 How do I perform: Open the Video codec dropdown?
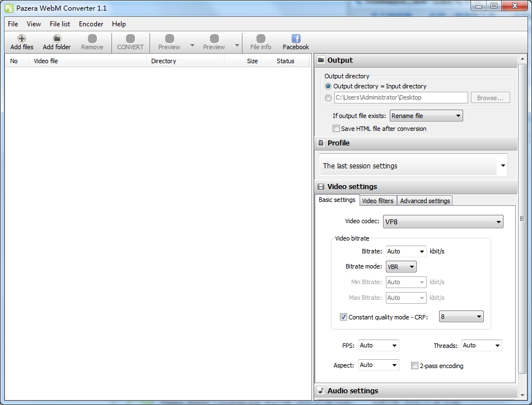442,222
